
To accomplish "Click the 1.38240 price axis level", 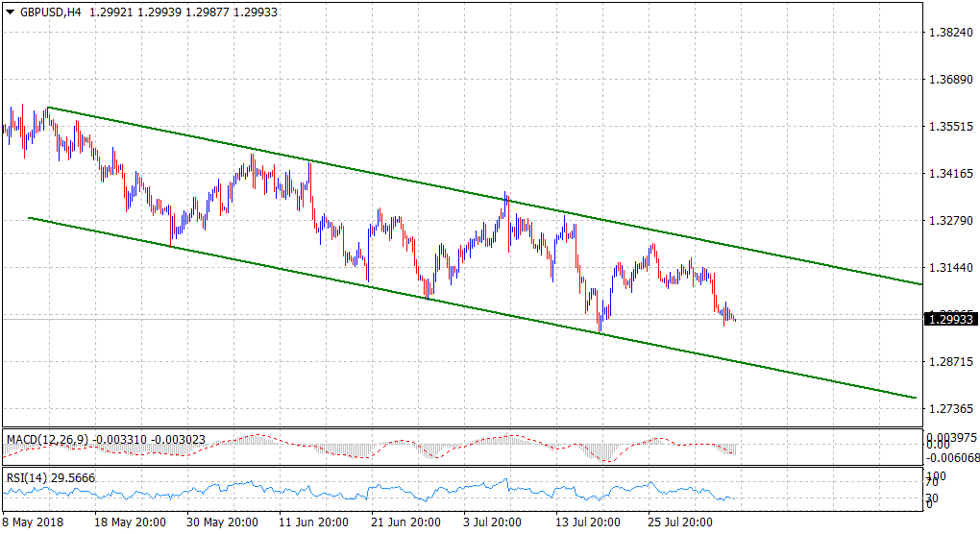I will pyautogui.click(x=949, y=32).
